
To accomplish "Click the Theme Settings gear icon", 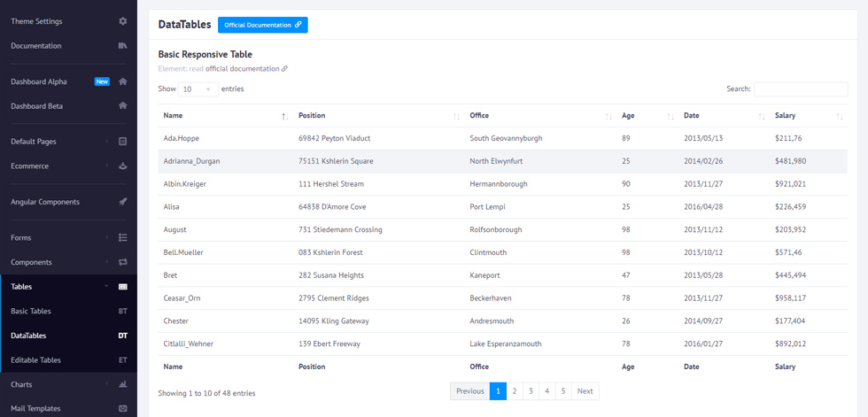I will (123, 21).
